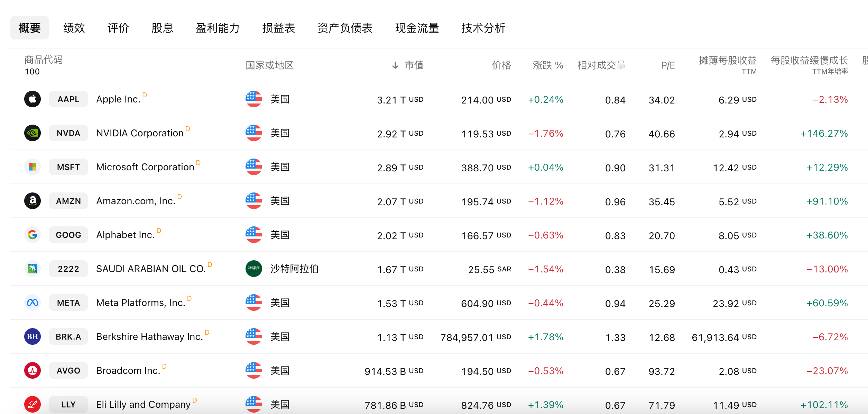Viewport: 868px width, 414px height.
Task: Open the 股息 tab
Action: pos(163,28)
